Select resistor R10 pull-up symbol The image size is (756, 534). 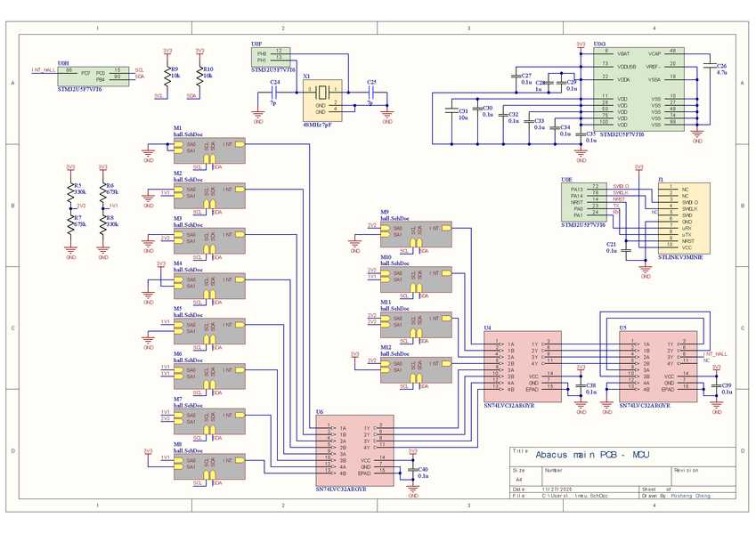[199, 73]
